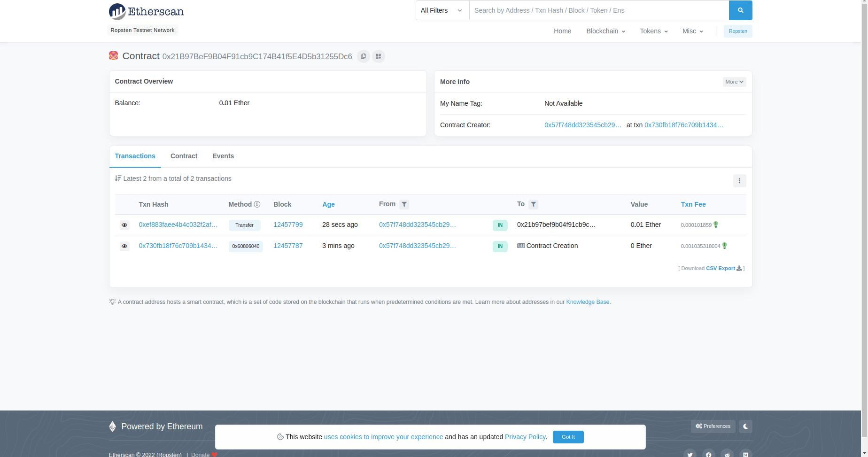Open creation txn 0x730fb18f76c709b1434 in More Info
The height and width of the screenshot is (457, 868).
tap(684, 125)
